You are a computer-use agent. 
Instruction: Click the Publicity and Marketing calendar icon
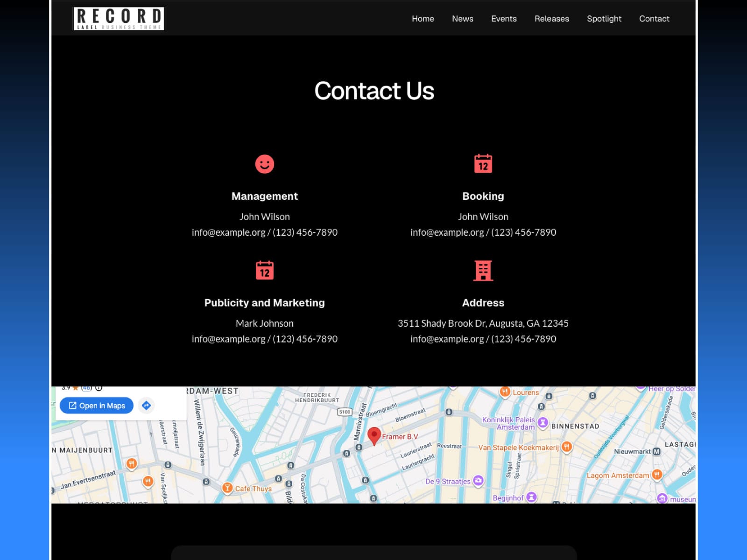[x=265, y=270]
